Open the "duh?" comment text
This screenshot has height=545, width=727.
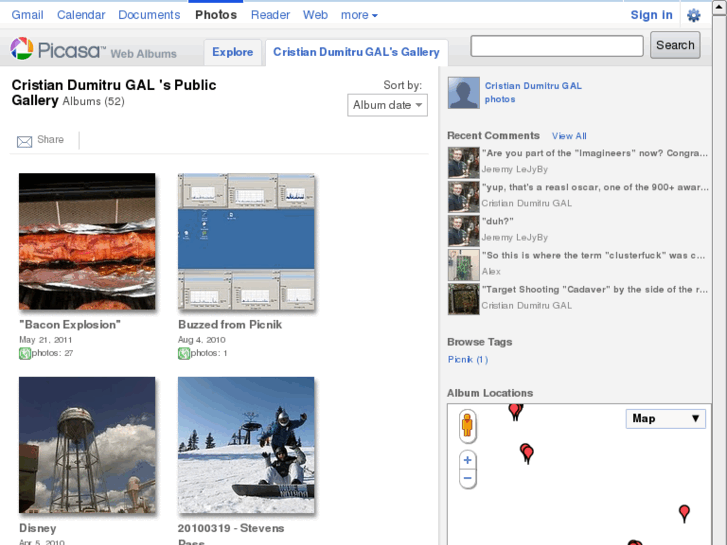pos(498,221)
